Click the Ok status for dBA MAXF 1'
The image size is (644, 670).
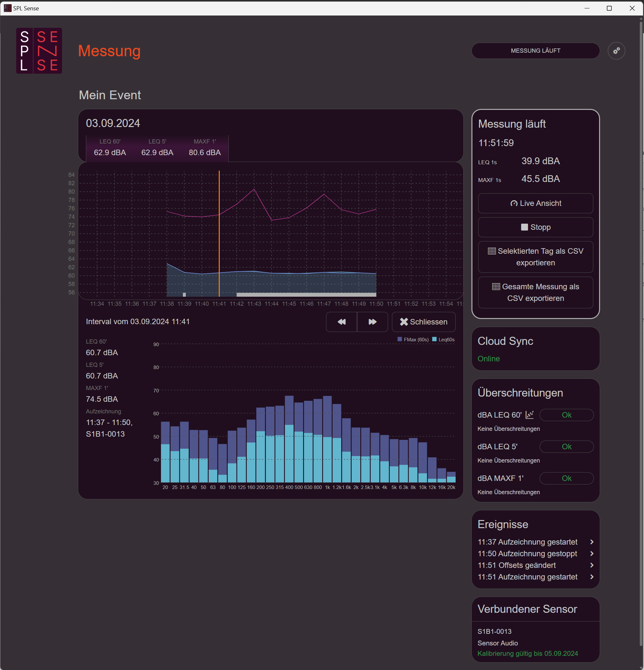[566, 478]
